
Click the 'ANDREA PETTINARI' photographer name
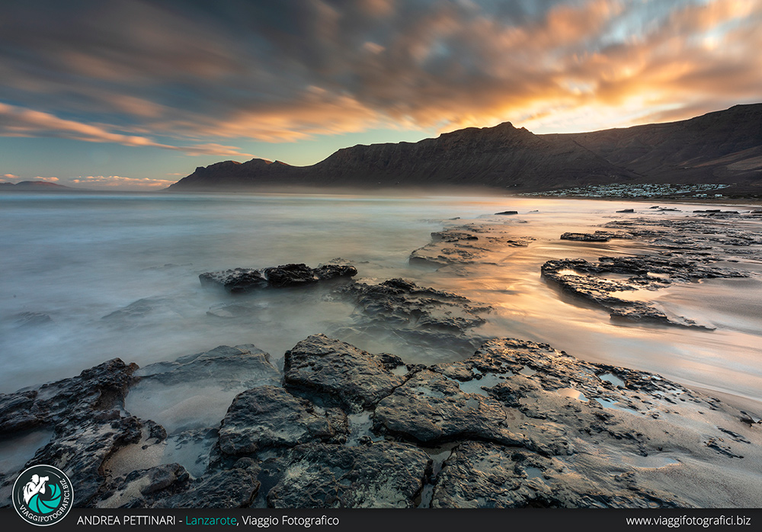coord(126,521)
